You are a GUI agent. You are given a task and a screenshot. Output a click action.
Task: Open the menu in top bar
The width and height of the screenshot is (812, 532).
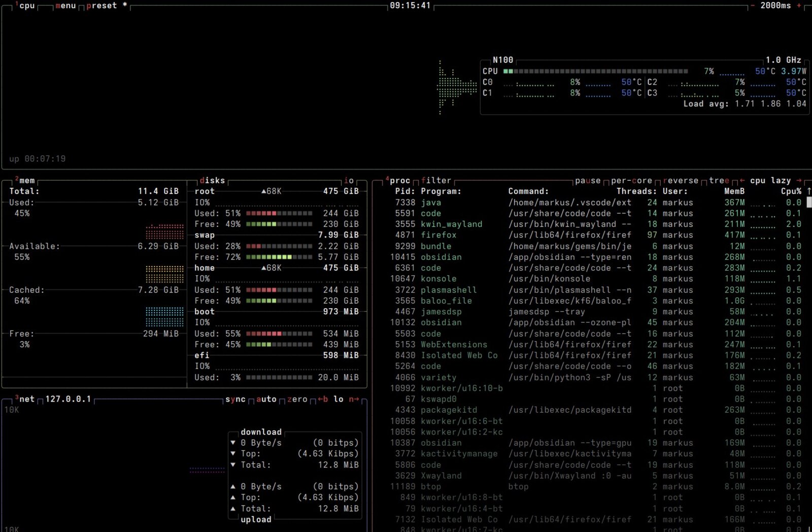(65, 6)
